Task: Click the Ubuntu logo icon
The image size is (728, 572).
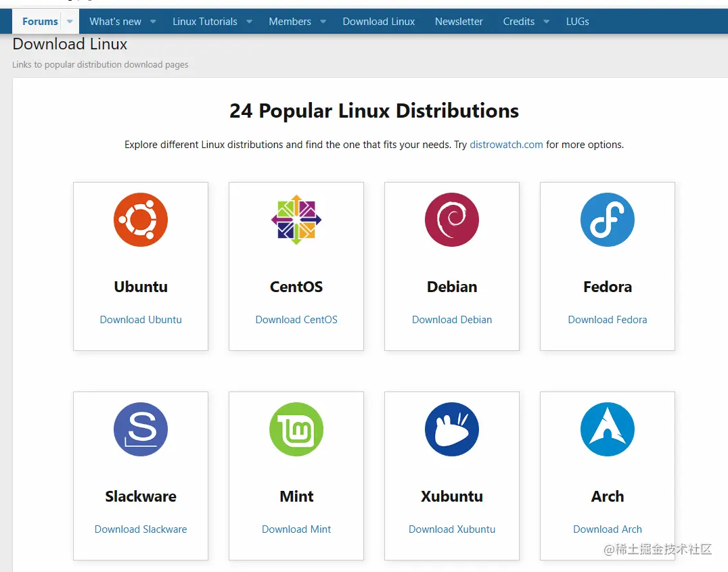Action: pos(141,220)
